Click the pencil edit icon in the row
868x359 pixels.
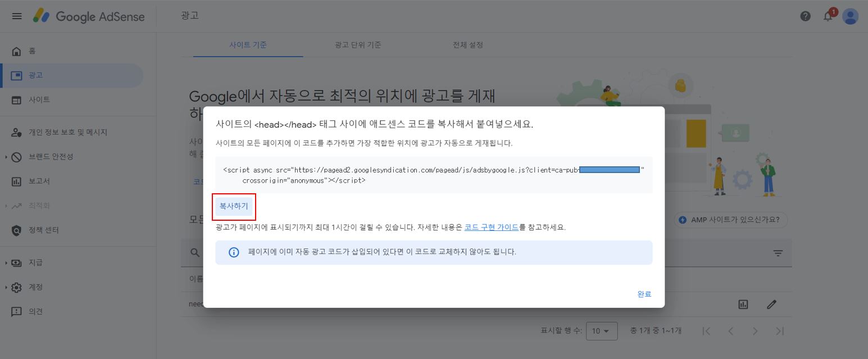(771, 305)
